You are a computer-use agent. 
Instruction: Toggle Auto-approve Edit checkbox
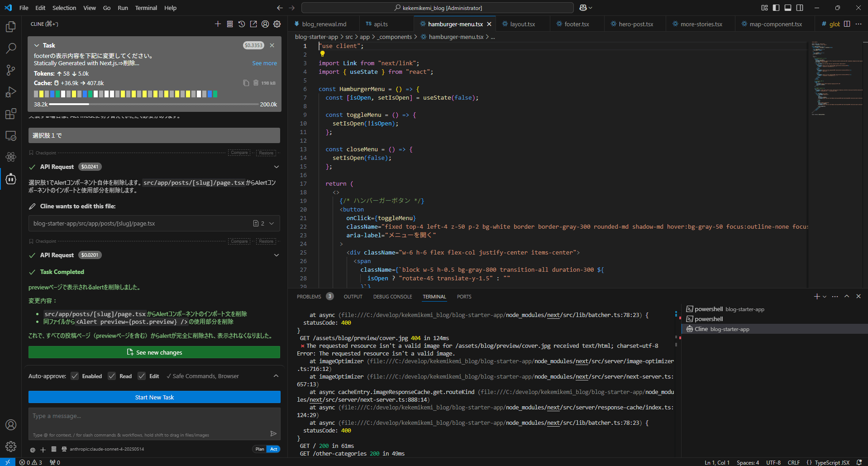click(142, 376)
